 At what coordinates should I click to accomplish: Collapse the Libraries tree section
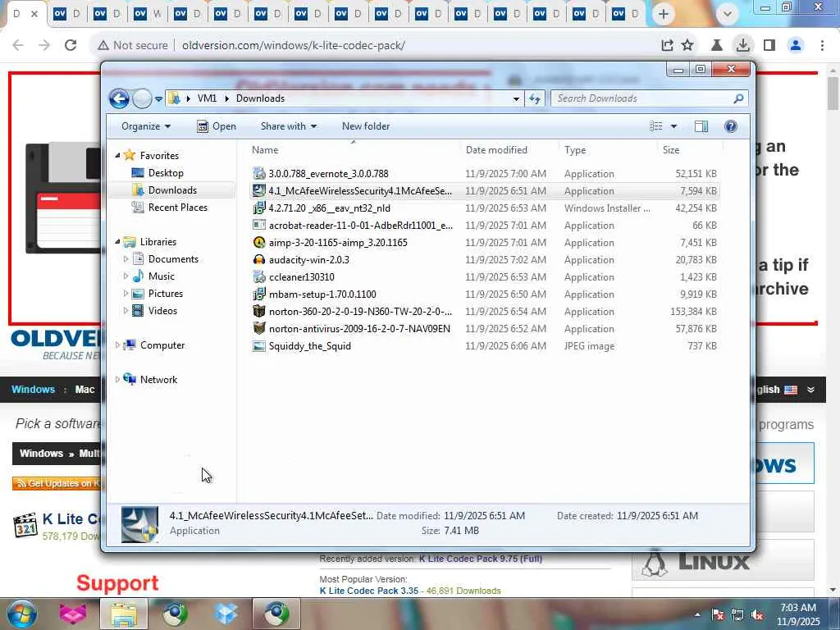click(118, 242)
